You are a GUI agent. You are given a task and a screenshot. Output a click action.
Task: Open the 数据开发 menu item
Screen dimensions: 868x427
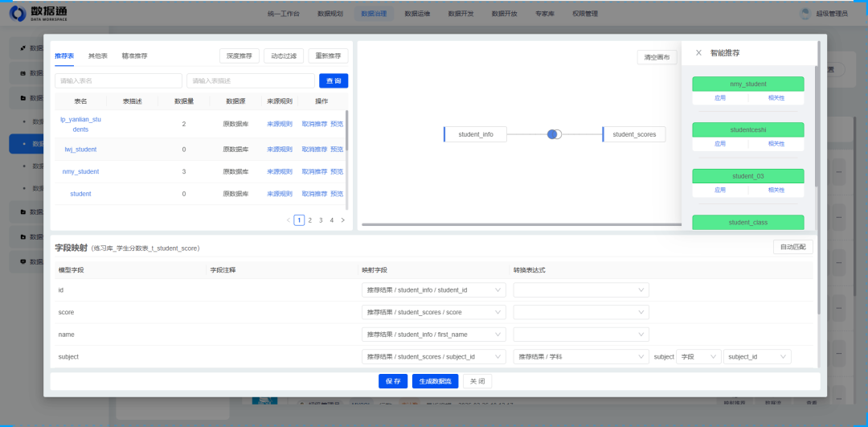point(461,14)
